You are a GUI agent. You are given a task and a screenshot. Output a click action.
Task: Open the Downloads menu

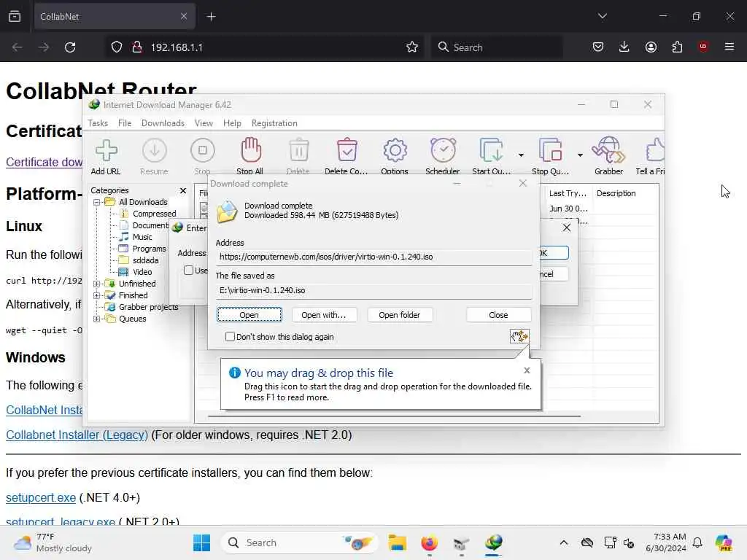tap(163, 123)
